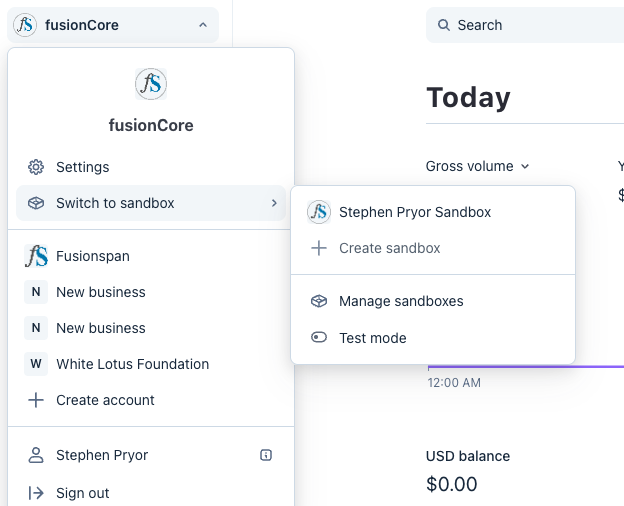This screenshot has width=624, height=506.
Task: Open Manage sandboxes
Action: coord(433,301)
